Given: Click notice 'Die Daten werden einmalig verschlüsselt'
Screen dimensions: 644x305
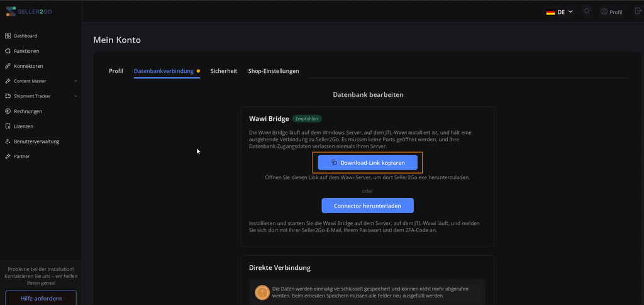Looking at the screenshot, I should point(370,292).
